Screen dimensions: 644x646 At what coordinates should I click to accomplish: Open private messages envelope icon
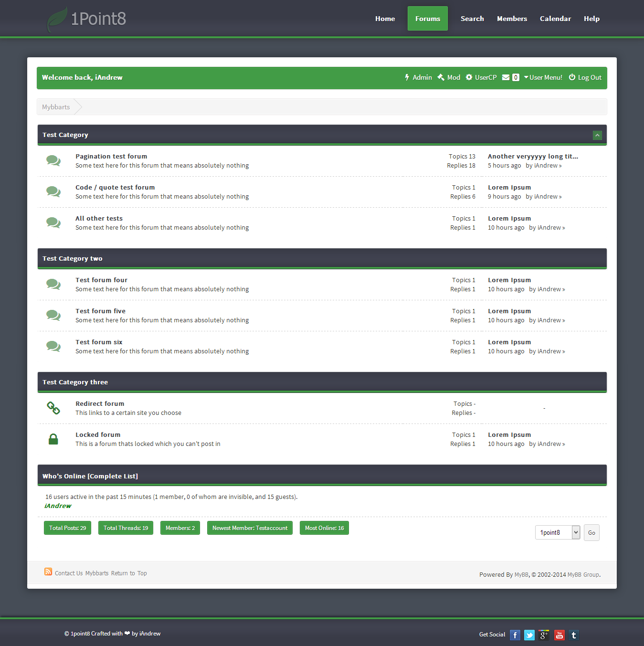point(506,77)
